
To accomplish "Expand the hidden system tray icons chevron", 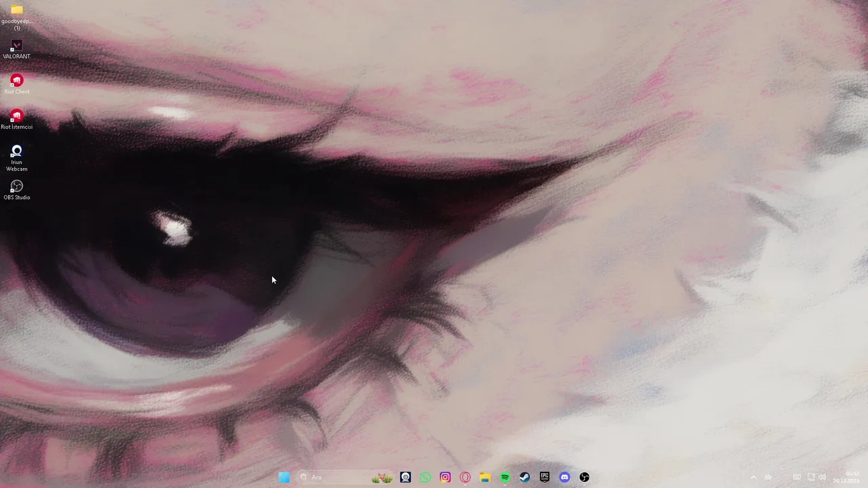I will coord(753,477).
